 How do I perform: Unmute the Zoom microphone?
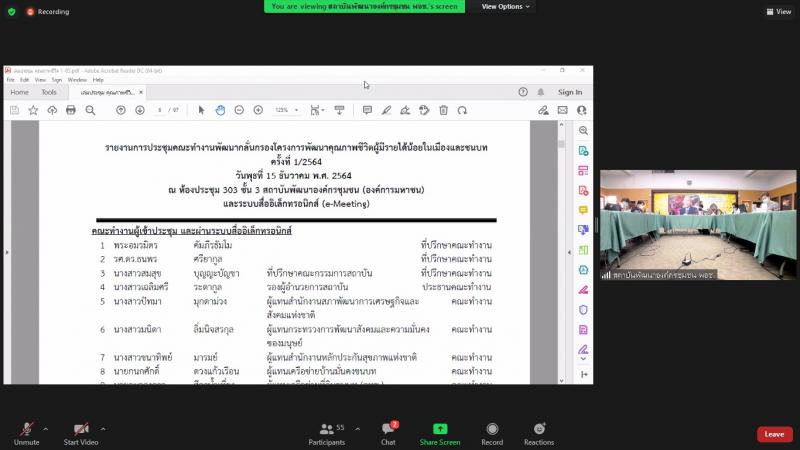click(x=27, y=434)
